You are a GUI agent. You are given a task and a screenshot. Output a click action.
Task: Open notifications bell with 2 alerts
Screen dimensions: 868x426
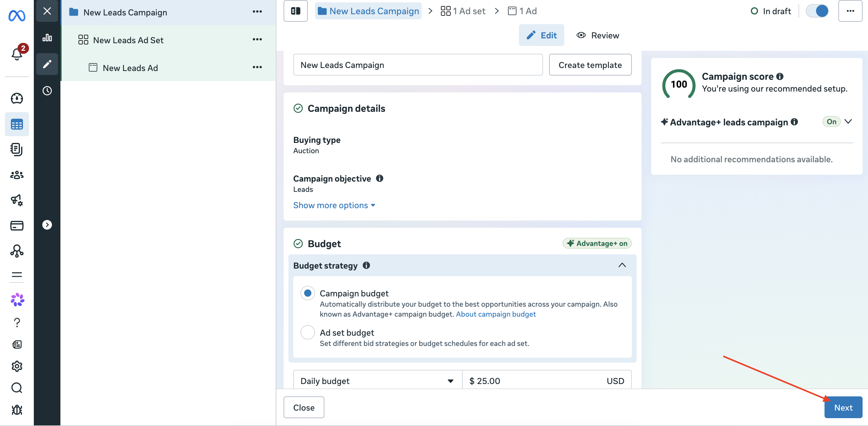tap(17, 53)
